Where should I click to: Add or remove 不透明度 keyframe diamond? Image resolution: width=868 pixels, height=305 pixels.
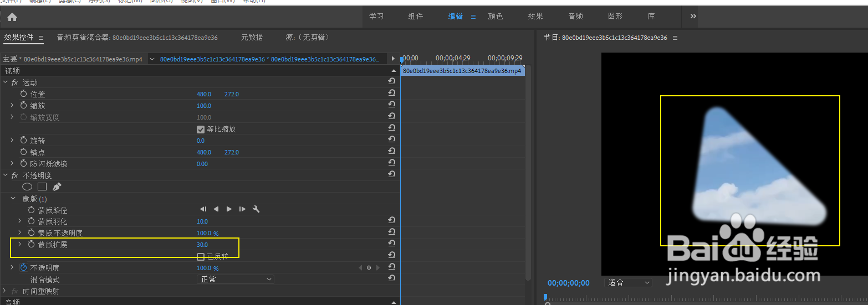point(369,268)
